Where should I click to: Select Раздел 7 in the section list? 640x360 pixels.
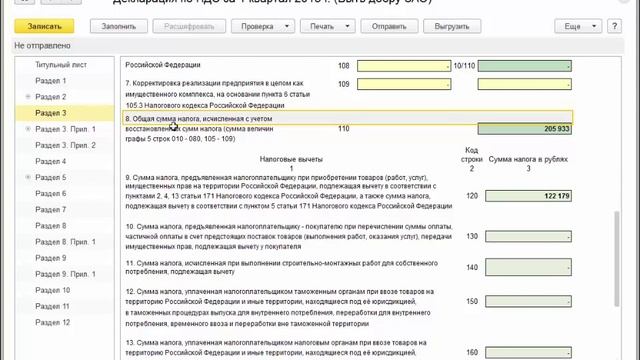tap(51, 209)
